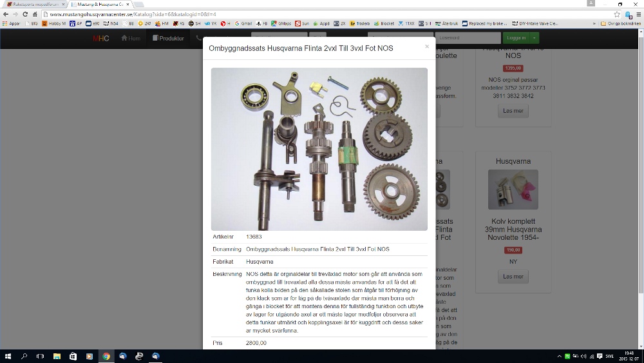Viewport: 644px width, 363px height.
Task: Close the Raketsports mopedforum tab
Action: pos(63,4)
